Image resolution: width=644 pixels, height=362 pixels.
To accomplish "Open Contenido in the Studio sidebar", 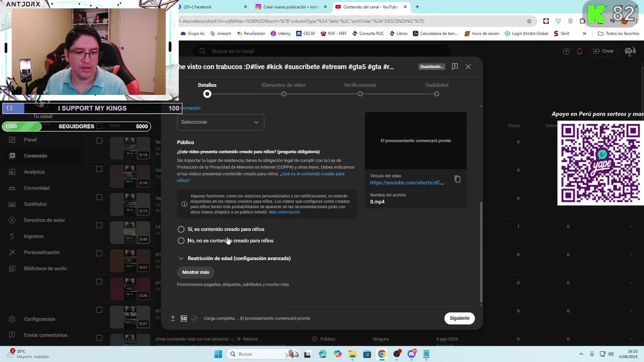I will [x=35, y=156].
